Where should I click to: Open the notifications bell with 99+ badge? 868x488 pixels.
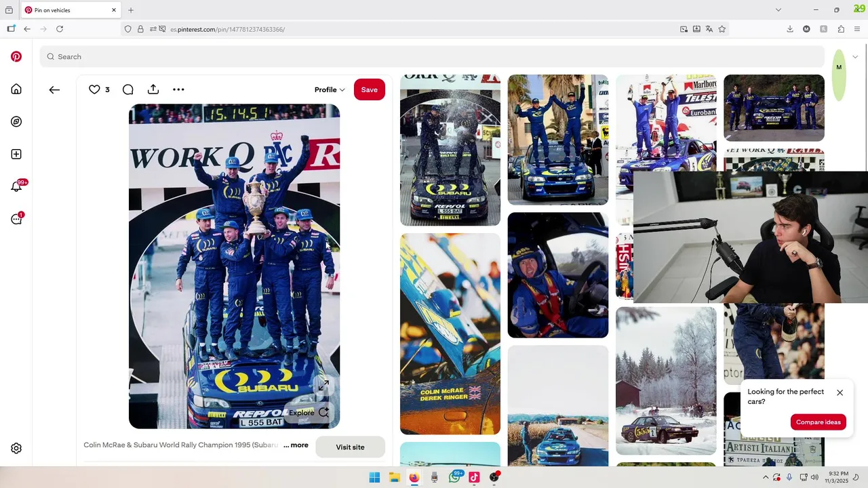tap(17, 186)
